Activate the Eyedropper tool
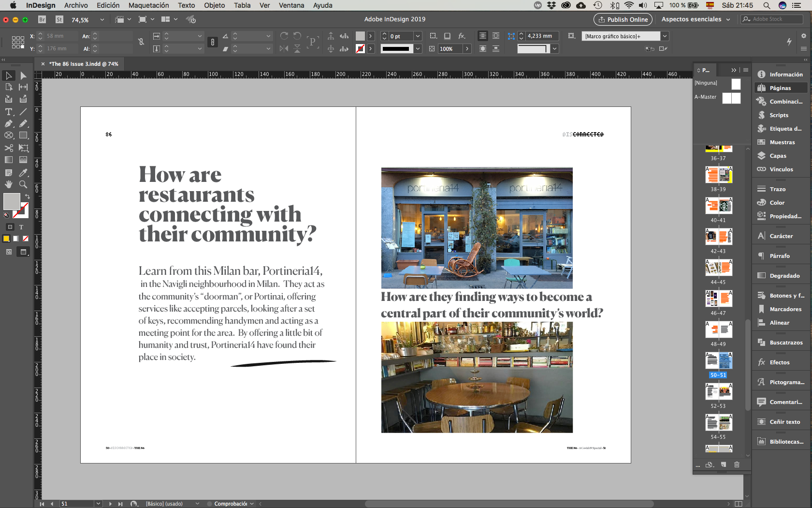 [23, 173]
